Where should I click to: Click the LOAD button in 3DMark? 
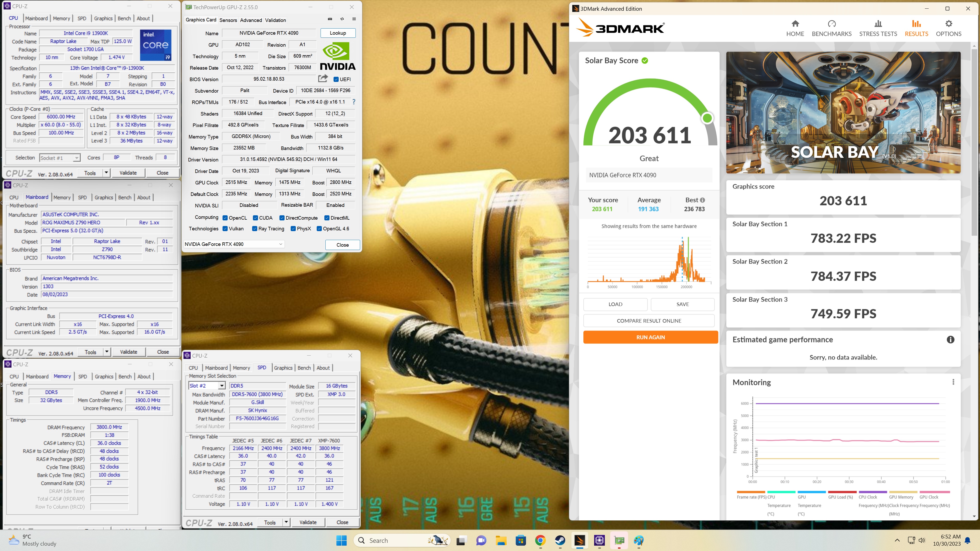pyautogui.click(x=615, y=304)
